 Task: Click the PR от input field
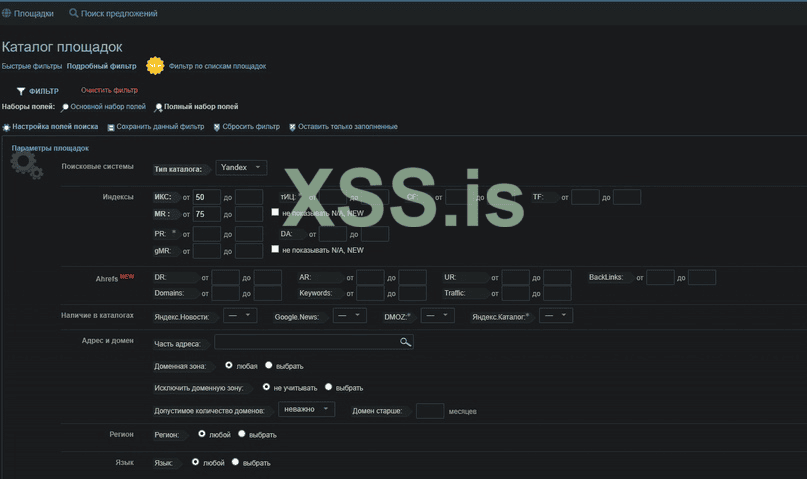[x=206, y=234]
